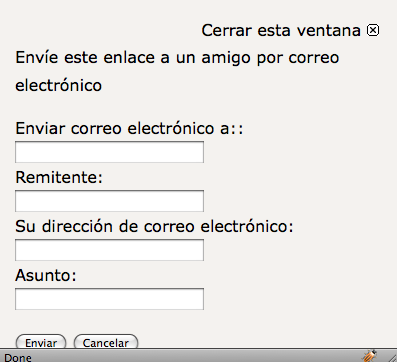The image size is (397, 362).
Task: Click the word electrónico ending the heading
Action: tap(59, 85)
